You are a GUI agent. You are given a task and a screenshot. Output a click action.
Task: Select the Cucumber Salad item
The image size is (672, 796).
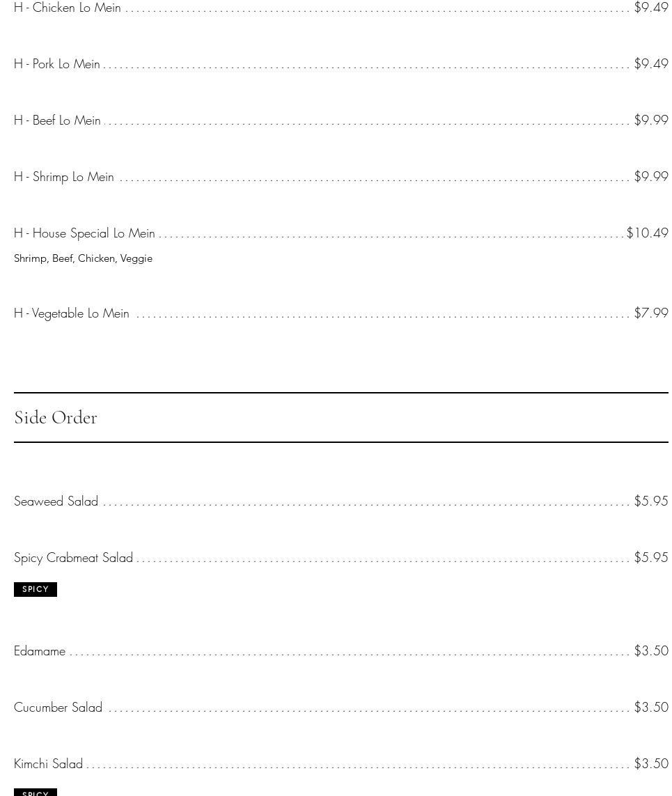click(58, 708)
